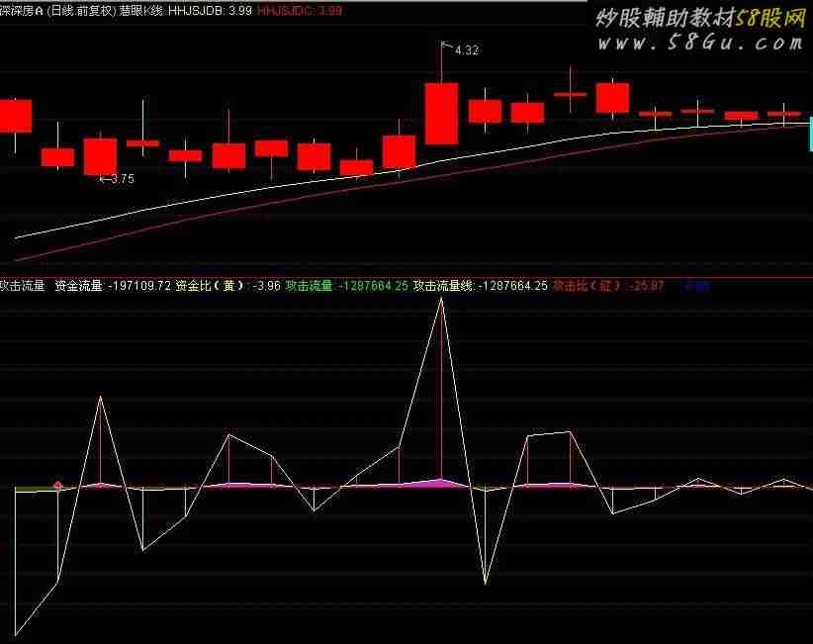Click the 攻击流量线 -1287664.25 readout

[480, 286]
